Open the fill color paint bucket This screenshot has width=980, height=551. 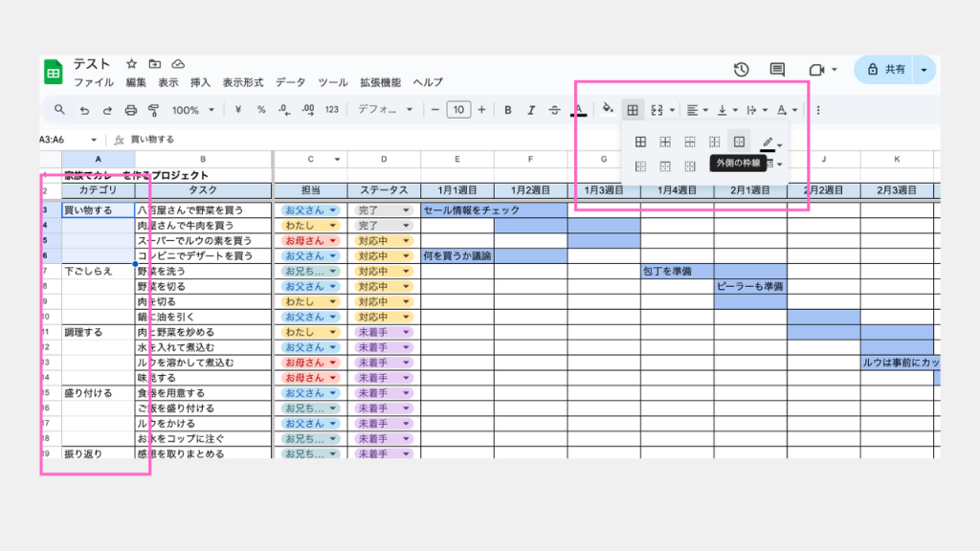(x=607, y=109)
